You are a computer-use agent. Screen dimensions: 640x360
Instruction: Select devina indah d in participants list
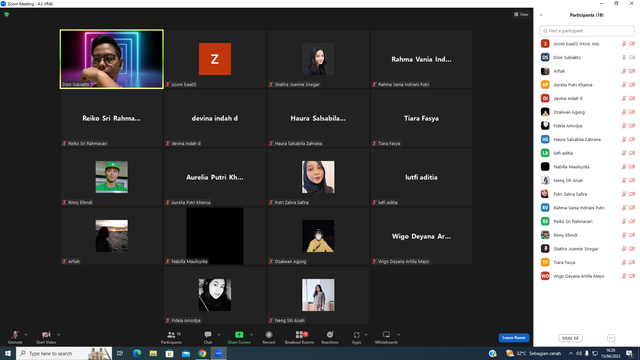(x=587, y=98)
